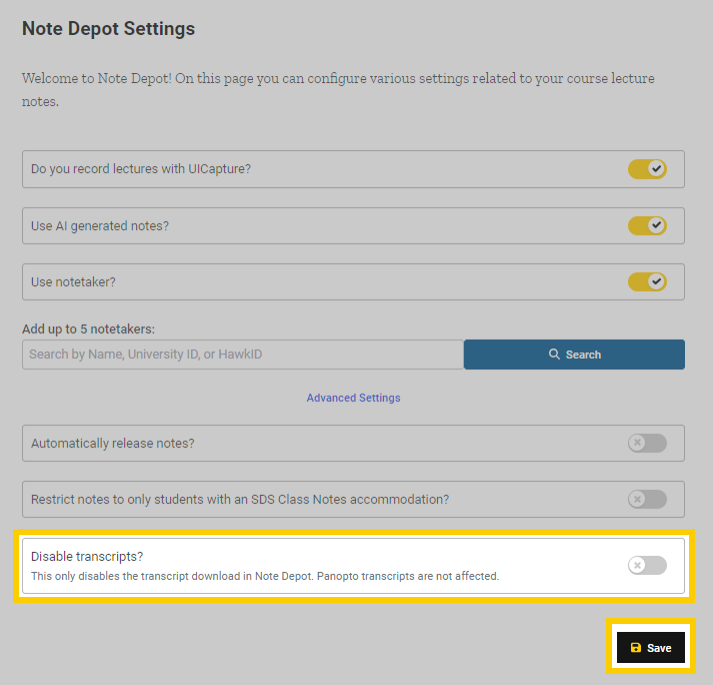Switch off the Use notetaker toggle
Viewport: 713px width, 685px height.
[647, 282]
